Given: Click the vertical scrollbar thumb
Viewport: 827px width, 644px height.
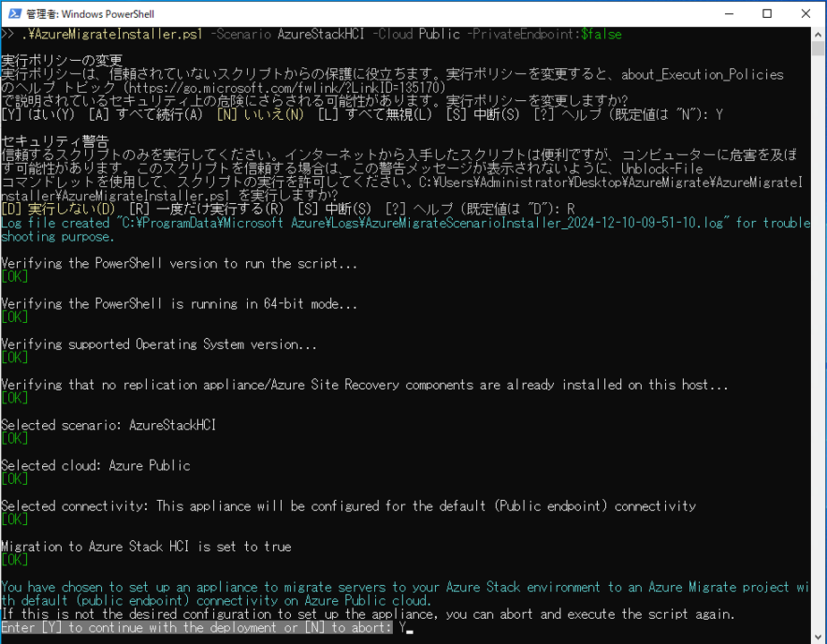Looking at the screenshot, I should (818, 49).
